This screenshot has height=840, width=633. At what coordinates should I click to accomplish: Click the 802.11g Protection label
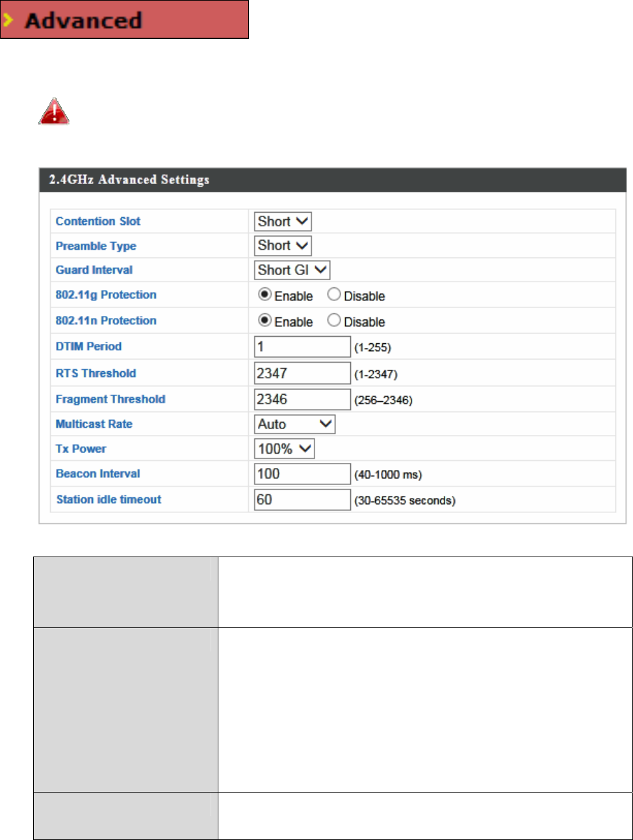click(x=106, y=295)
